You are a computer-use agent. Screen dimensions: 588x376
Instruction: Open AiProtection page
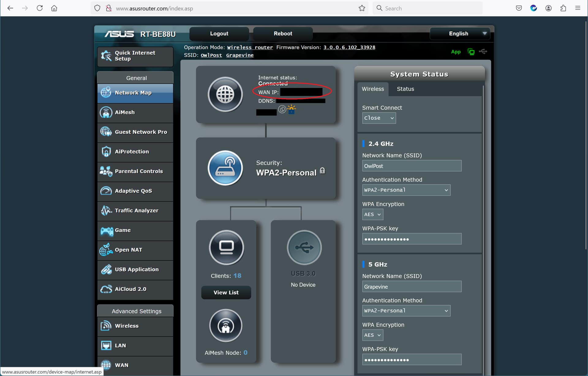point(135,152)
